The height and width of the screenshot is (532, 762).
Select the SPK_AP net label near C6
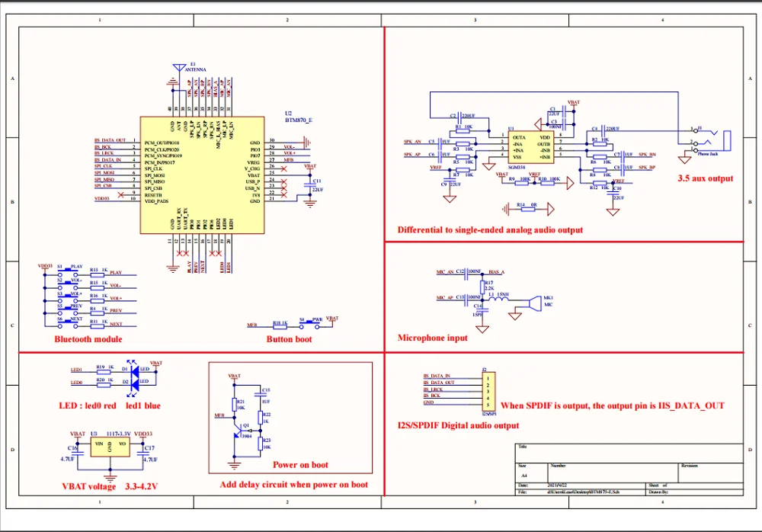[x=412, y=154]
